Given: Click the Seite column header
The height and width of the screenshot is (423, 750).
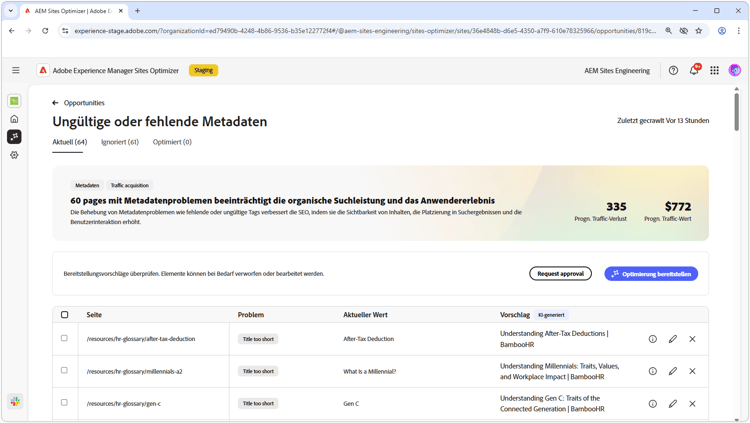Looking at the screenshot, I should point(94,315).
